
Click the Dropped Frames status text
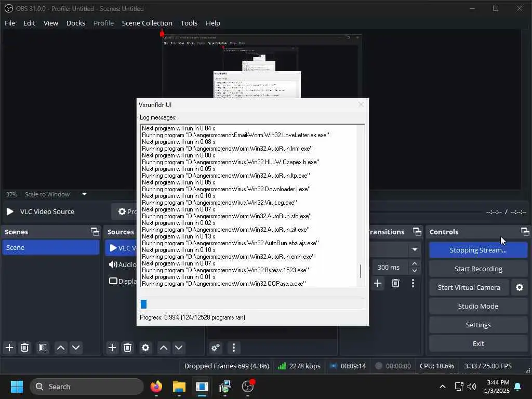(x=227, y=366)
